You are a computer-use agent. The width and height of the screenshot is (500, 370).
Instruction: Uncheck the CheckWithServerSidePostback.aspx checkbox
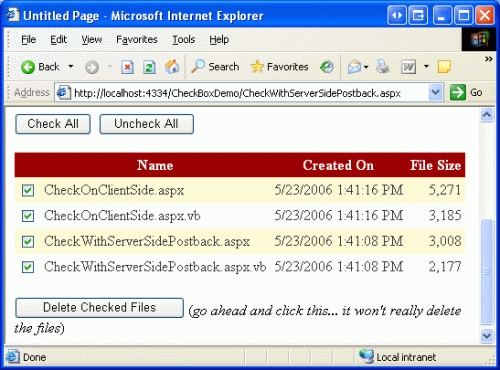pyautogui.click(x=28, y=242)
